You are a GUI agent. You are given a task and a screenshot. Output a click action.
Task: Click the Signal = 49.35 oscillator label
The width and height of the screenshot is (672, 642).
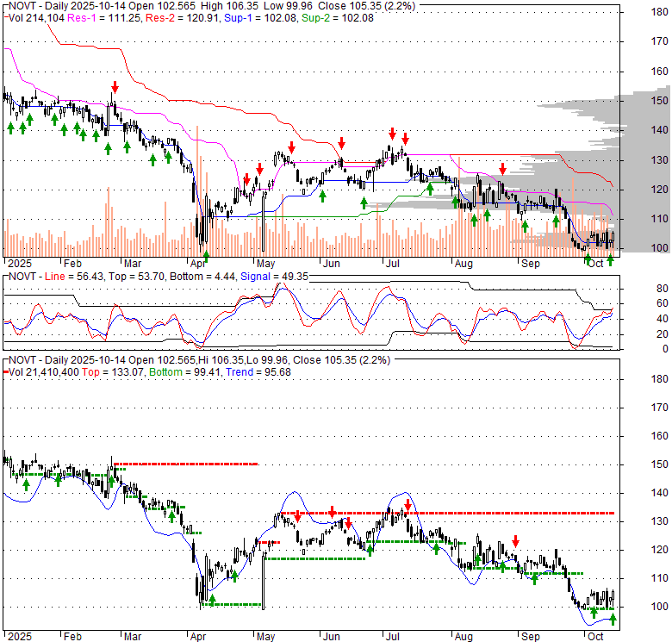point(274,277)
